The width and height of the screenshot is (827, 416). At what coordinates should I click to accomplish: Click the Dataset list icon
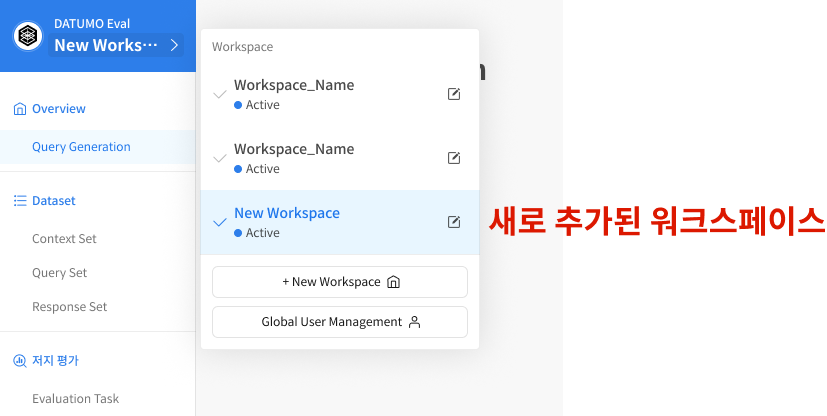(20, 201)
